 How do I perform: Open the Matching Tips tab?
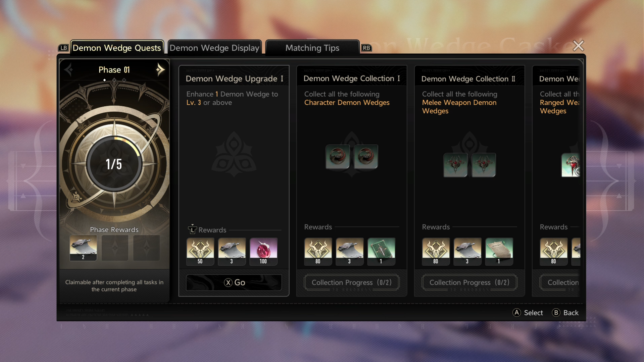(x=312, y=48)
